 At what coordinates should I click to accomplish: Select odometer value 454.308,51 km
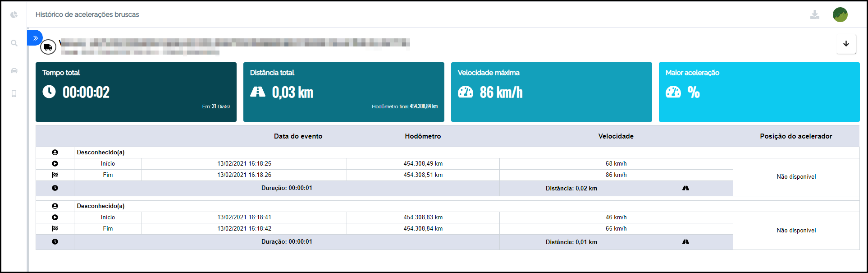point(423,175)
